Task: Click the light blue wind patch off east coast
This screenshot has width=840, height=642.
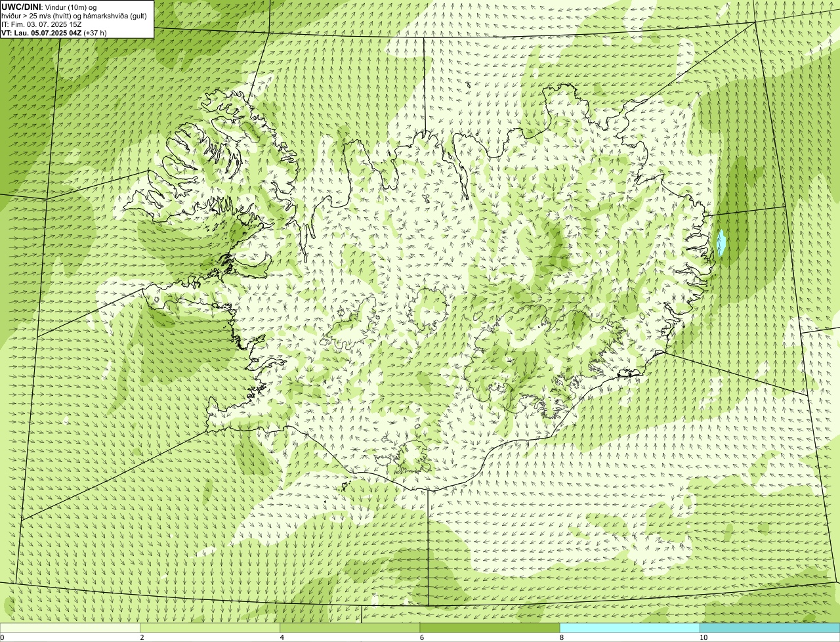Action: tap(721, 243)
